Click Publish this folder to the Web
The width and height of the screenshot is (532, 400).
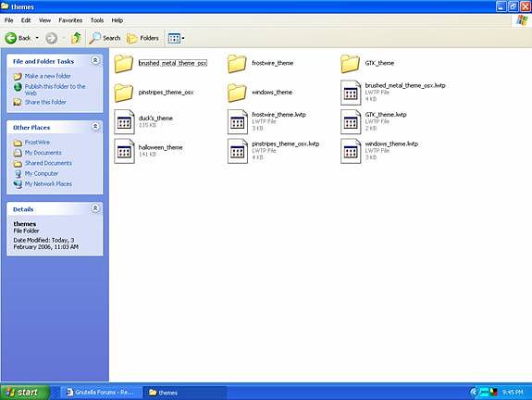coord(55,90)
